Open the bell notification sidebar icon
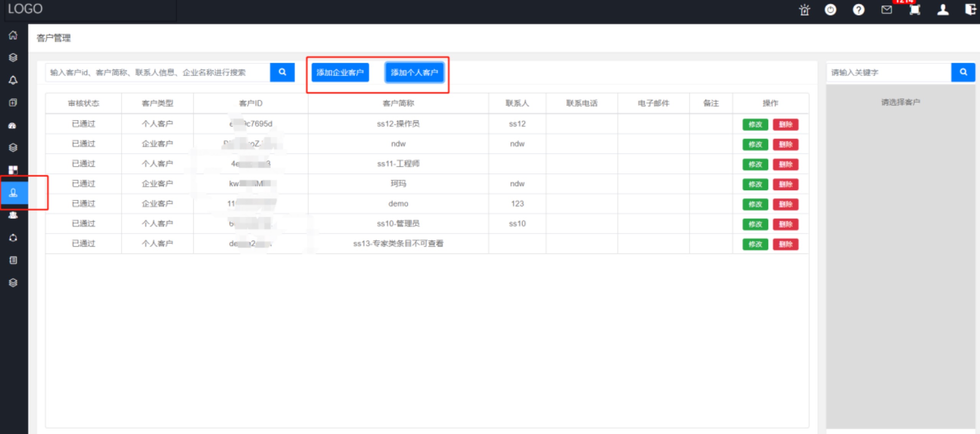This screenshot has height=434, width=980. pyautogui.click(x=13, y=80)
